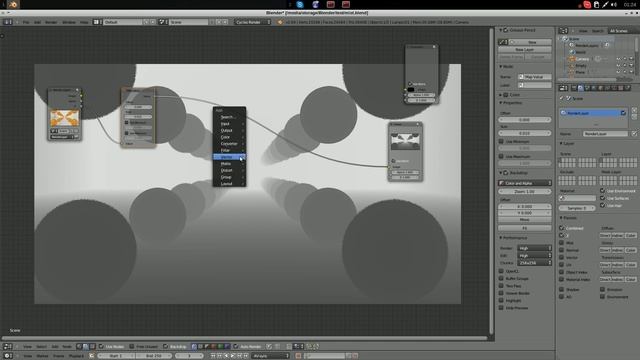Switch to the Scene properties tab icon
The height and width of the screenshot is (360, 640).
588,88
